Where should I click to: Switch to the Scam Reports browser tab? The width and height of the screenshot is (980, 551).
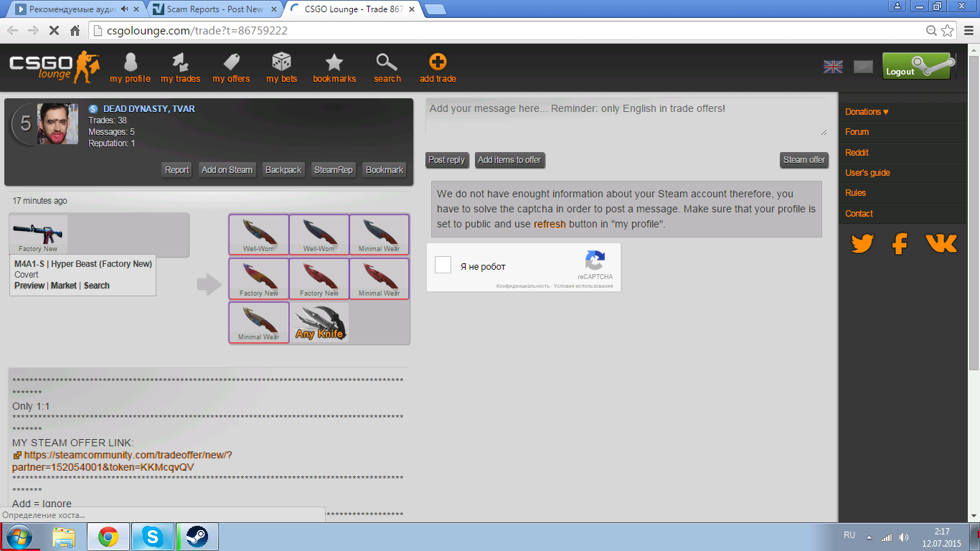tap(214, 9)
